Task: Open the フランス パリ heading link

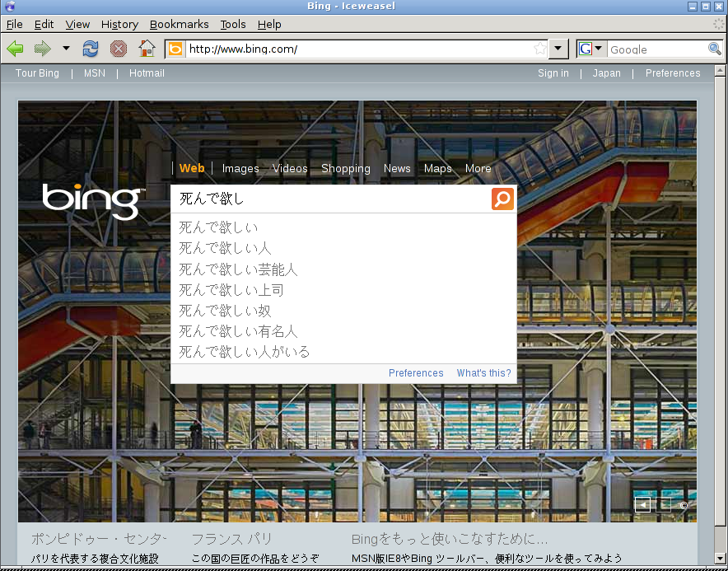Action: 231,539
